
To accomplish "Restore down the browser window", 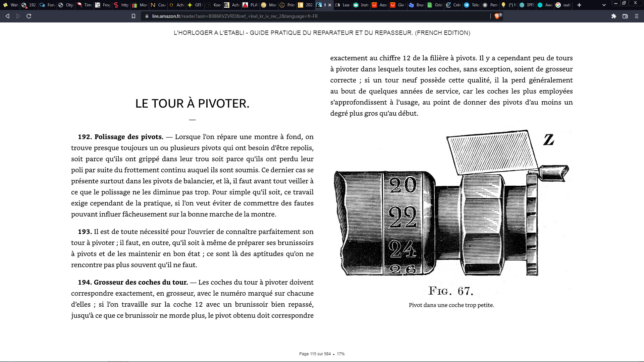I will pos(624,3).
